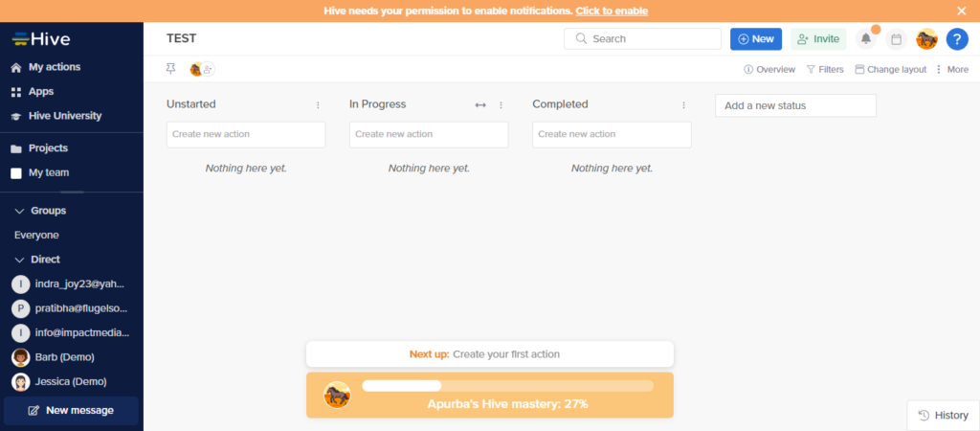
Task: Open the Completed column options menu
Action: [x=683, y=104]
